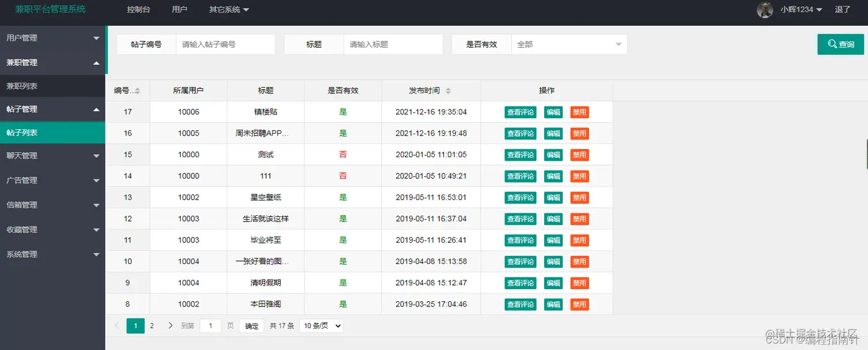Edit post 15 测试
The width and height of the screenshot is (868, 350).
(553, 155)
